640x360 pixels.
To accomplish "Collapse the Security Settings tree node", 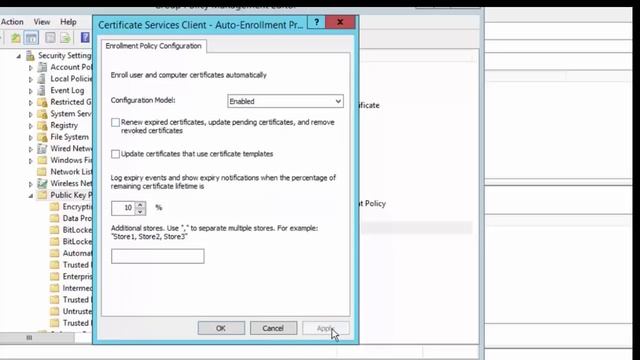I will (x=19, y=56).
